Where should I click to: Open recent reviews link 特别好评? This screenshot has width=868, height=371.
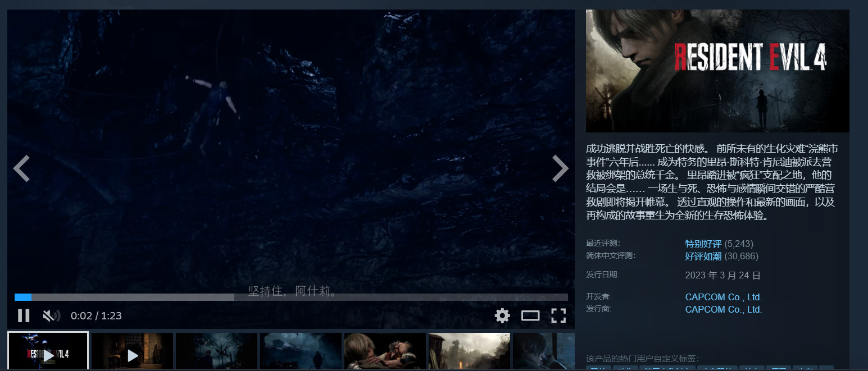tap(703, 244)
